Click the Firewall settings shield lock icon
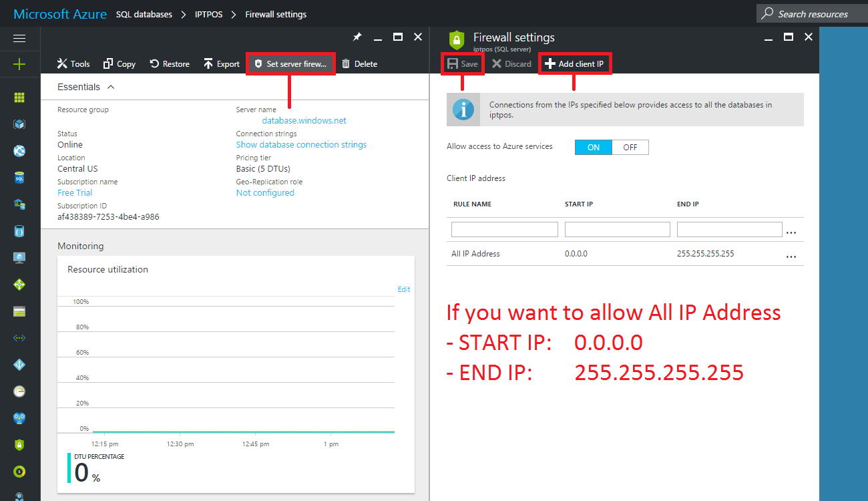This screenshot has height=501, width=868. [x=456, y=40]
